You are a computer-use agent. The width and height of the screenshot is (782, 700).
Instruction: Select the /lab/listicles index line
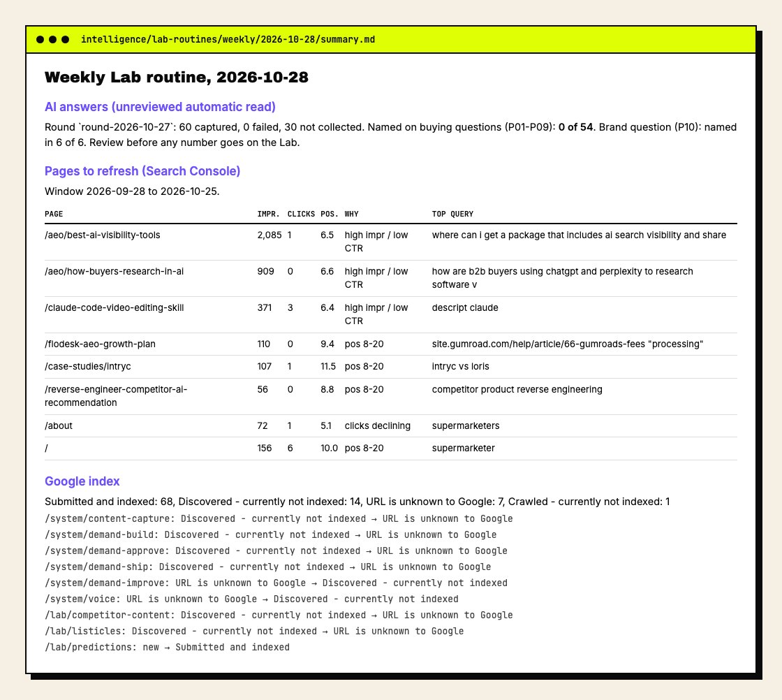point(254,631)
